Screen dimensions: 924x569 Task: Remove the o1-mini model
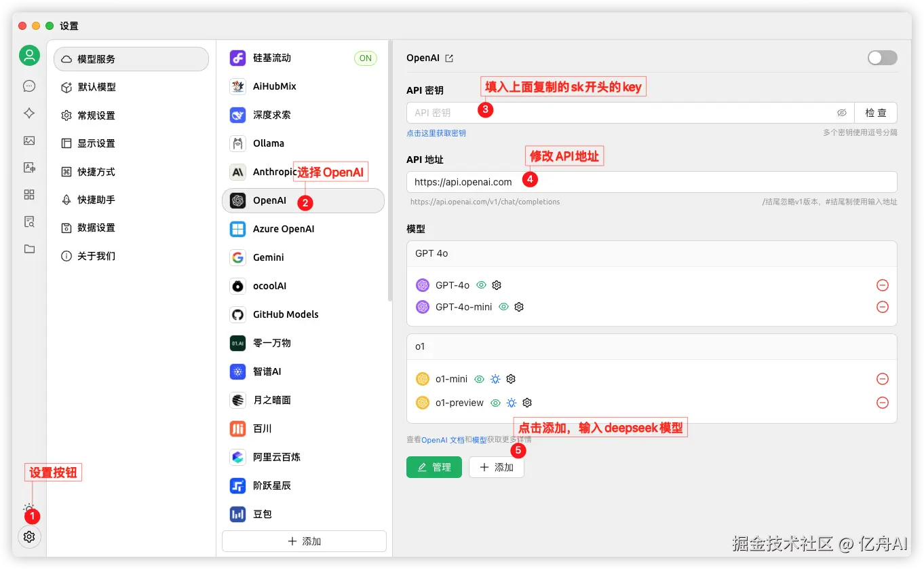883,379
